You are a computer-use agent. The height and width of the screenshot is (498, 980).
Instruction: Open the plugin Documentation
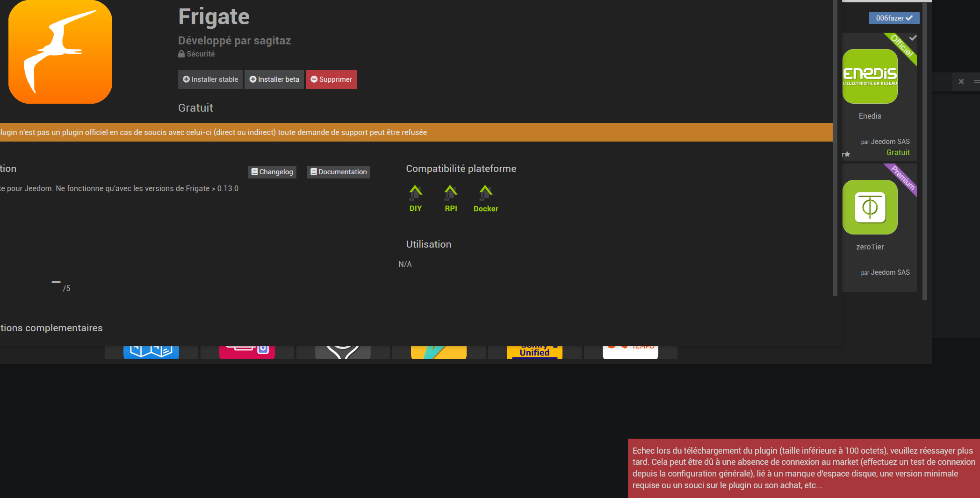[339, 172]
